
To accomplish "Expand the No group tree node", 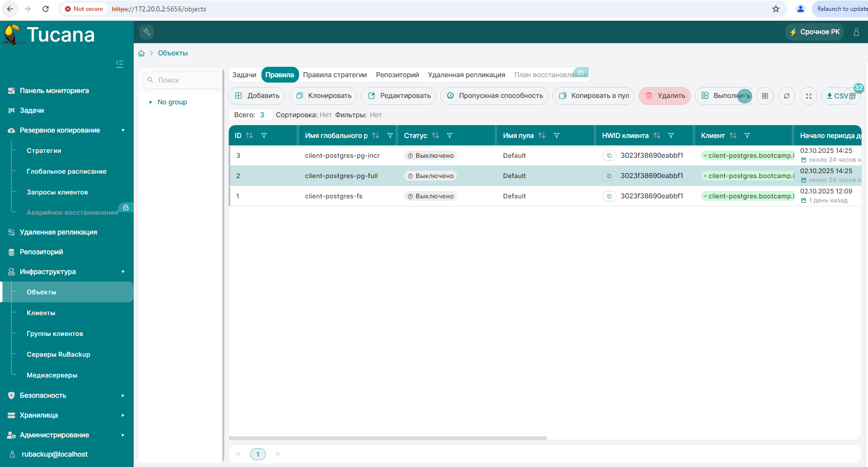I will click(x=151, y=102).
